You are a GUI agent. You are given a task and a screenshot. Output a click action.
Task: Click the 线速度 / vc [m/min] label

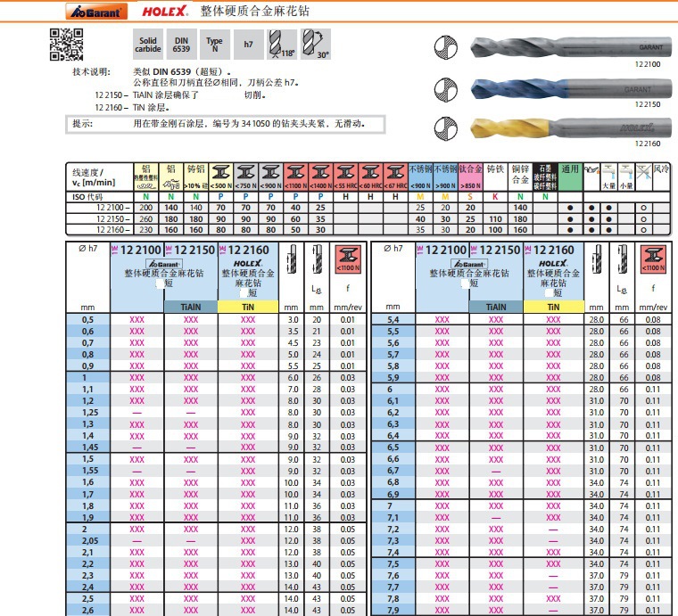click(x=94, y=177)
